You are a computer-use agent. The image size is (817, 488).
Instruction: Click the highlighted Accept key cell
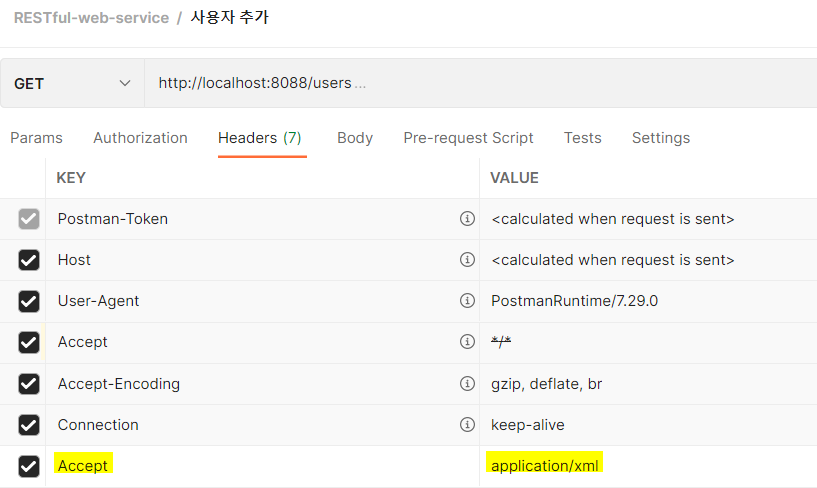(262, 466)
